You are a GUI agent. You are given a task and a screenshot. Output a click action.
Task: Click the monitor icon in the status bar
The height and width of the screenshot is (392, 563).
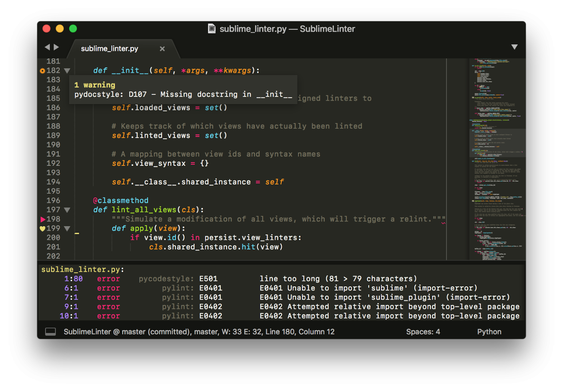pyautogui.click(x=50, y=332)
